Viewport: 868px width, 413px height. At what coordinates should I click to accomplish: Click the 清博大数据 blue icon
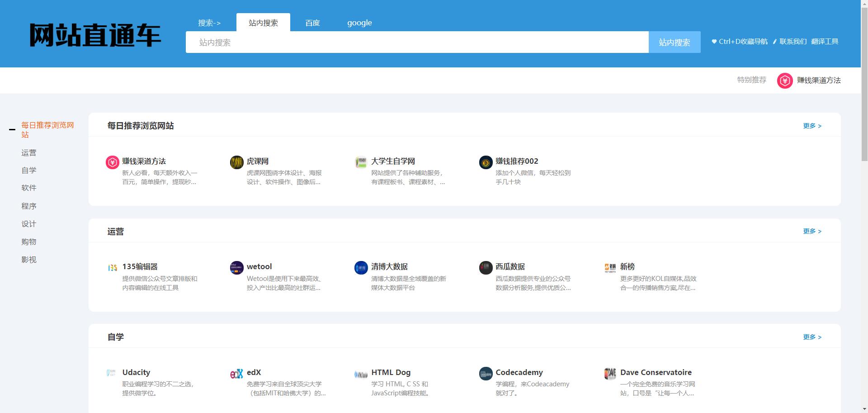[x=361, y=268]
